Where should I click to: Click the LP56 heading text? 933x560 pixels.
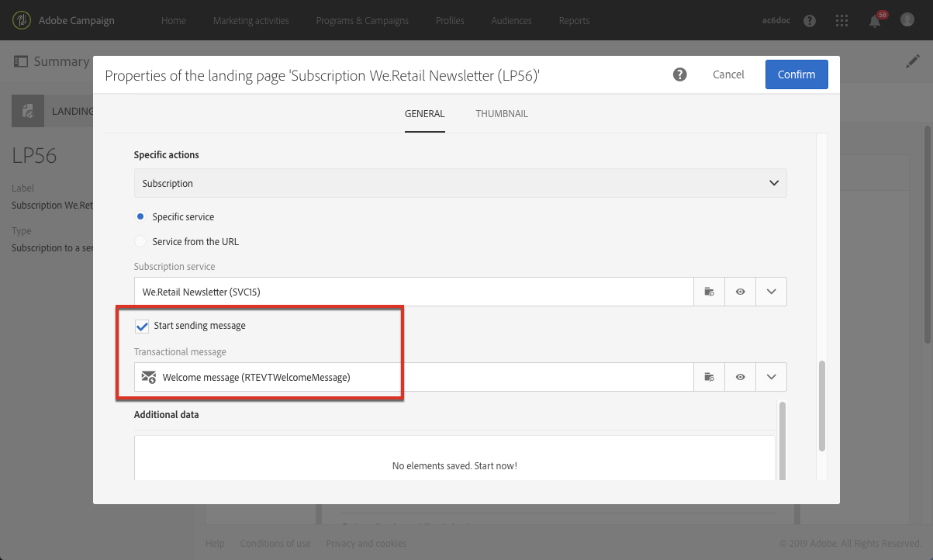(34, 155)
